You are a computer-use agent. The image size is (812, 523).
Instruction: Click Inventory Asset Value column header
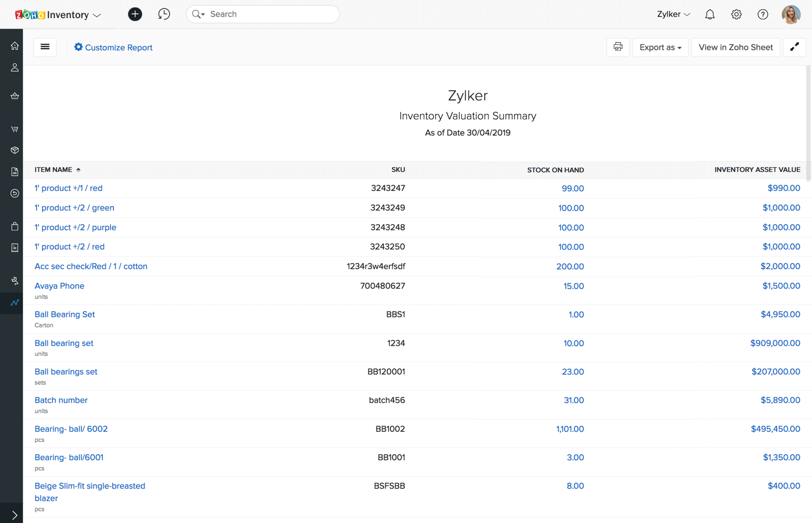coord(757,170)
